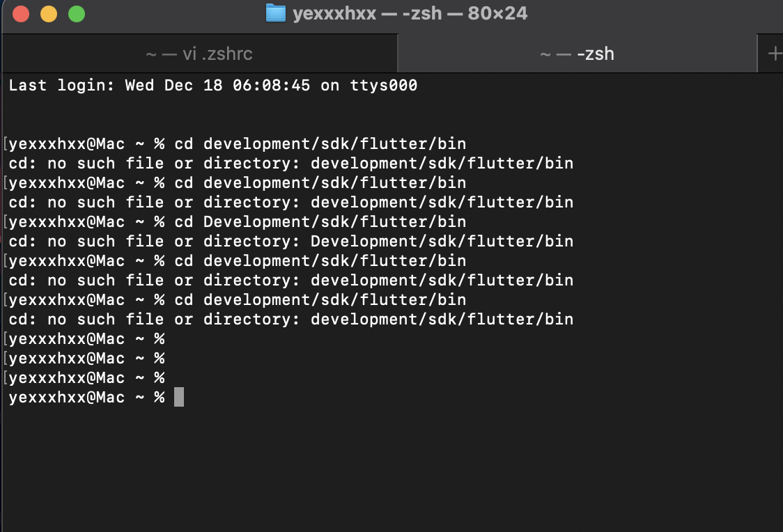
Task: Click the gray block cursor at the prompt
Action: pos(179,397)
